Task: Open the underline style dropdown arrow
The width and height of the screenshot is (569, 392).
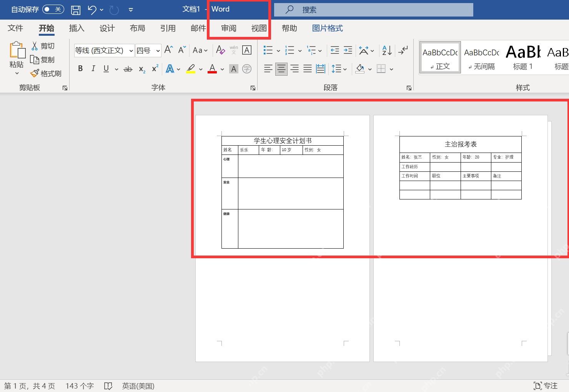Action: [116, 70]
